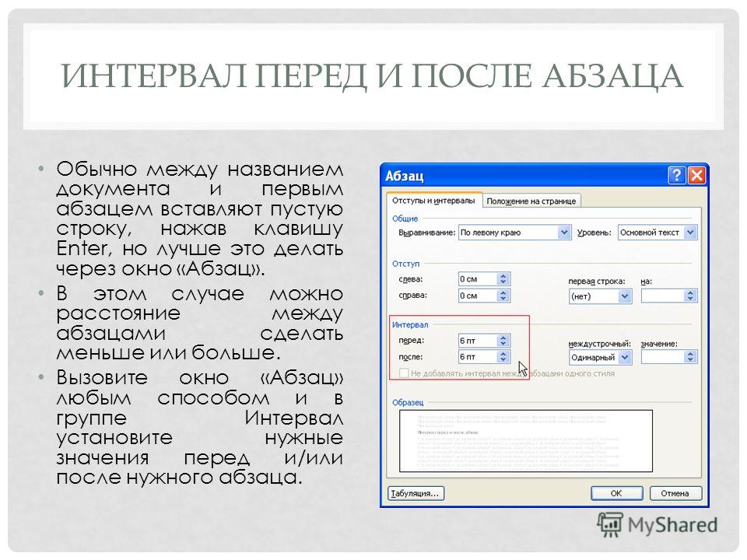747x560 pixels.
Task: Click the Отмена button
Action: [675, 493]
